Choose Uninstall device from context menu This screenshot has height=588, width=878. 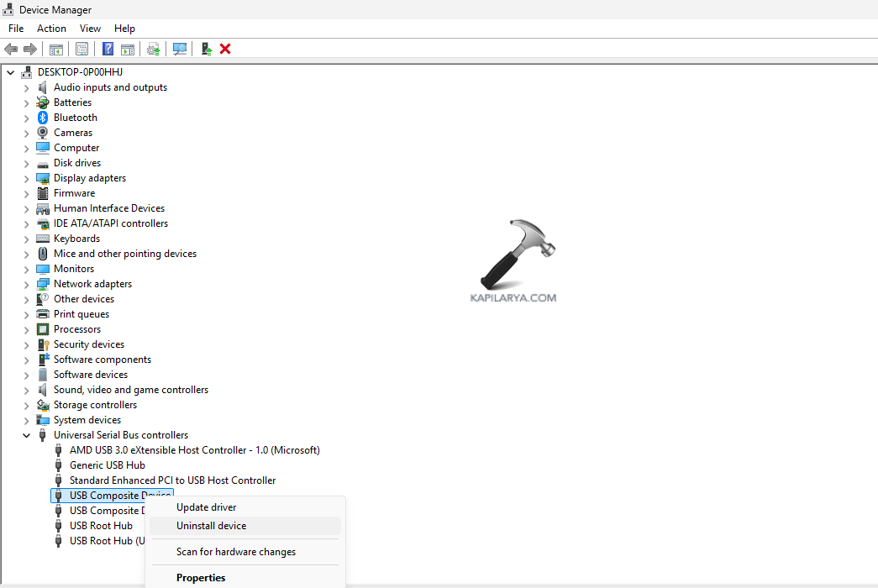click(x=212, y=526)
